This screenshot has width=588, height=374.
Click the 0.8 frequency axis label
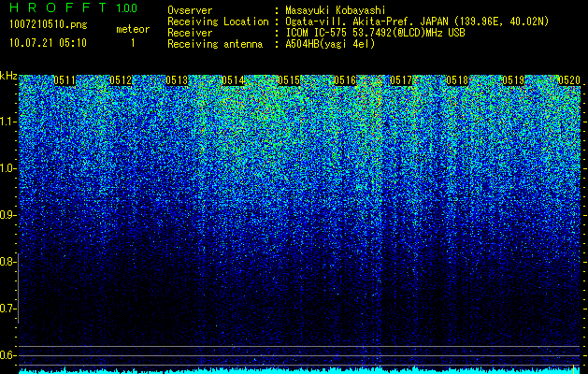pos(7,262)
